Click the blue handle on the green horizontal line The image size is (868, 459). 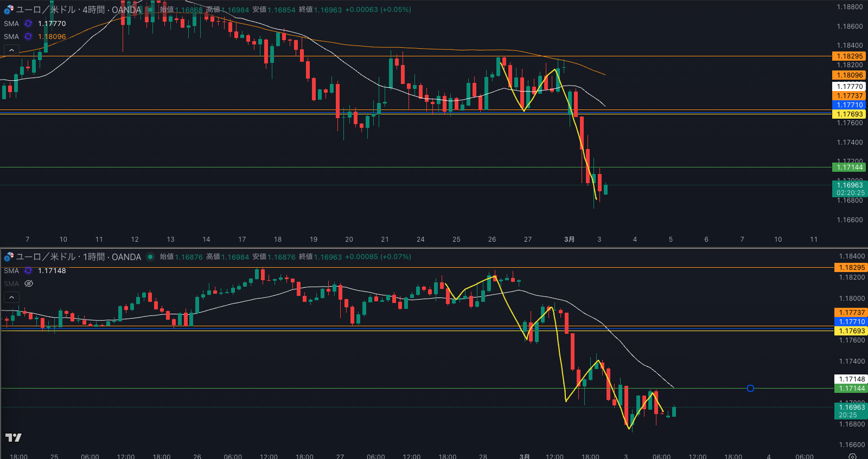pos(750,388)
